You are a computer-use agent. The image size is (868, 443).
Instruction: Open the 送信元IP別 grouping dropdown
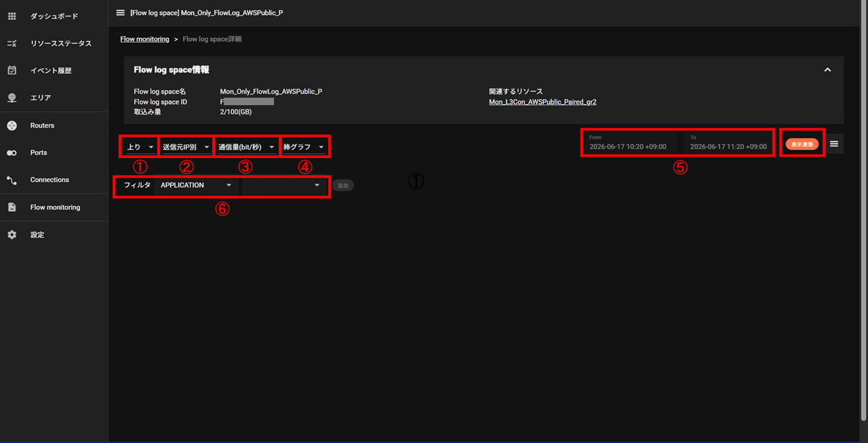(186, 147)
